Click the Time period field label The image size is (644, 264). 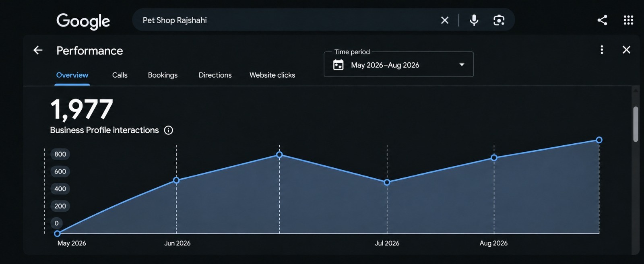click(x=352, y=52)
